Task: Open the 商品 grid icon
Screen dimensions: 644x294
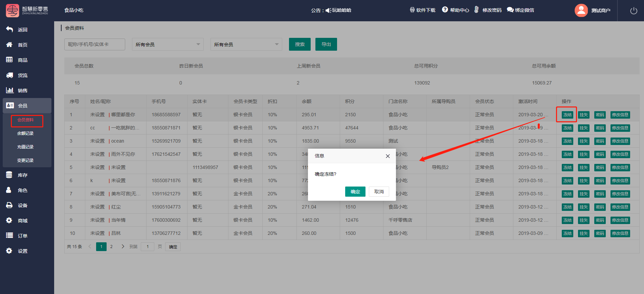Action: (9, 60)
